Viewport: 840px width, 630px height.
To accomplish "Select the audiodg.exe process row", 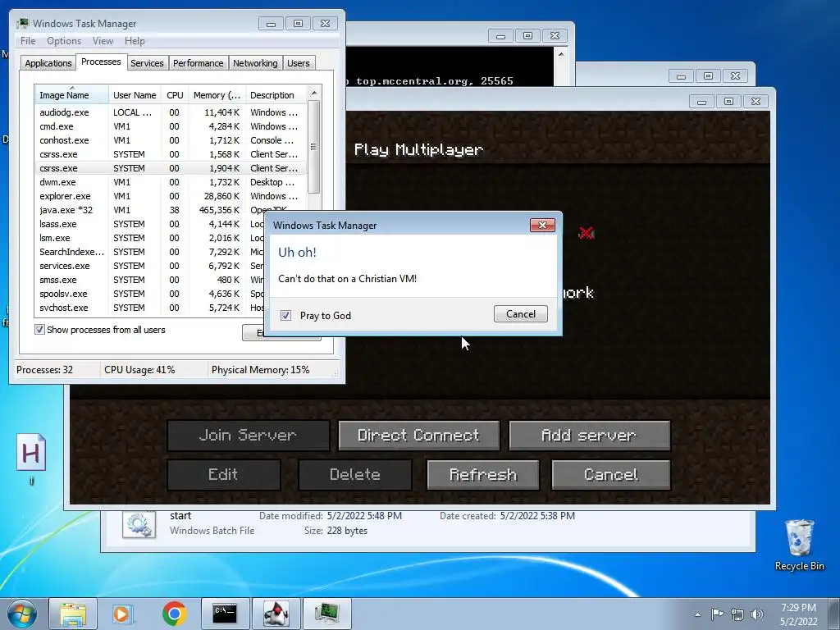I will [x=171, y=112].
